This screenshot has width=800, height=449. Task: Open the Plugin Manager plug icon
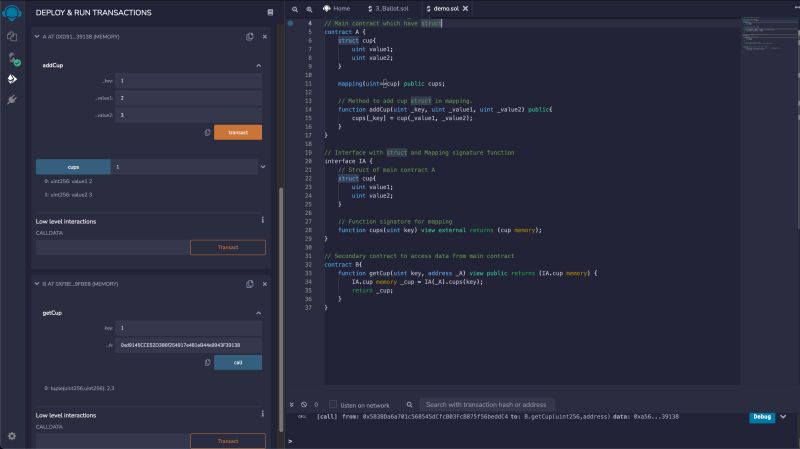point(12,99)
